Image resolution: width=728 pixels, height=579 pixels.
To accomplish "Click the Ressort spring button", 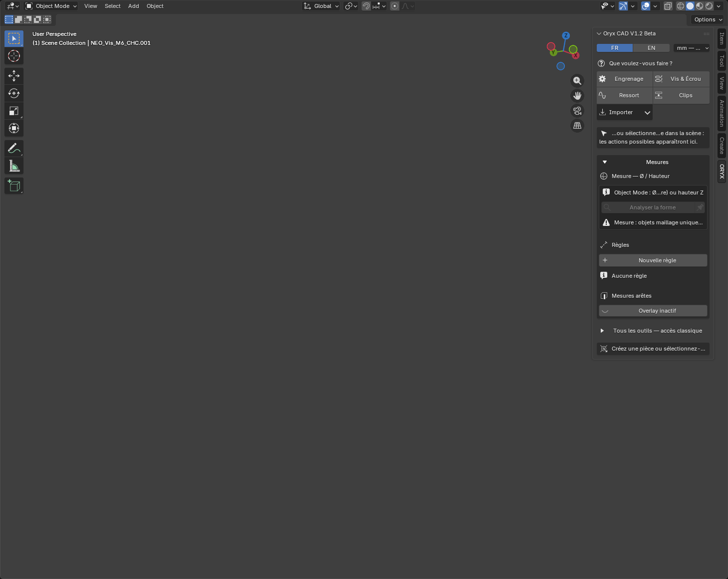I will (x=624, y=95).
